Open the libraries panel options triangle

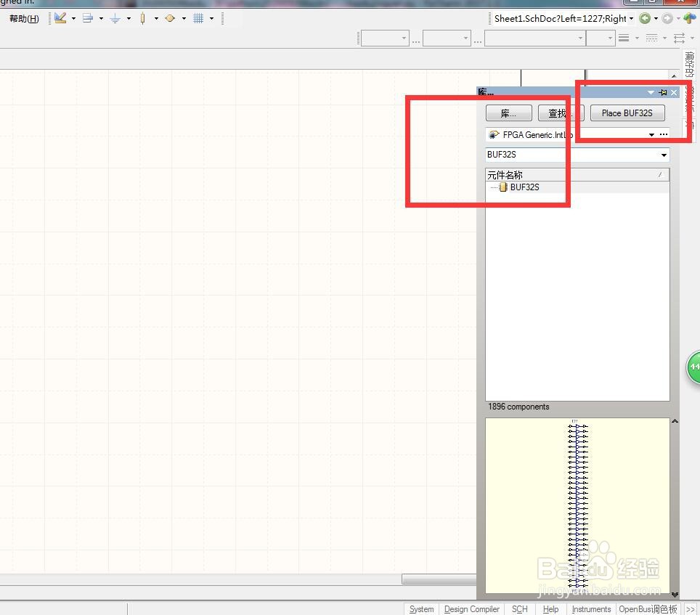[651, 92]
